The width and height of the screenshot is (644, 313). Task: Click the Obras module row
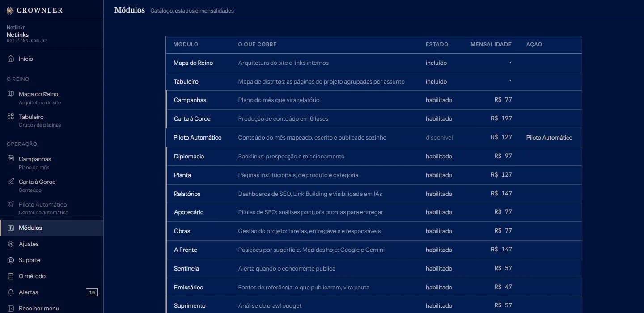374,231
